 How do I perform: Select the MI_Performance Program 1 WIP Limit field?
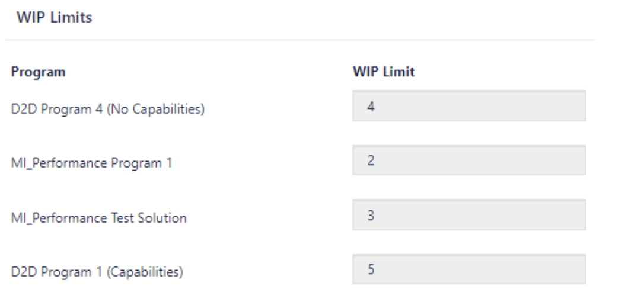coord(469,160)
